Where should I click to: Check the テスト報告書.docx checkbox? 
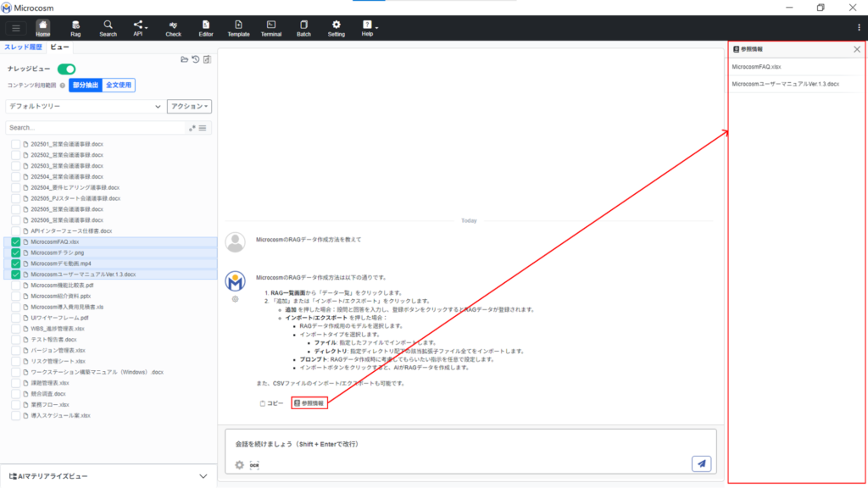(15, 340)
